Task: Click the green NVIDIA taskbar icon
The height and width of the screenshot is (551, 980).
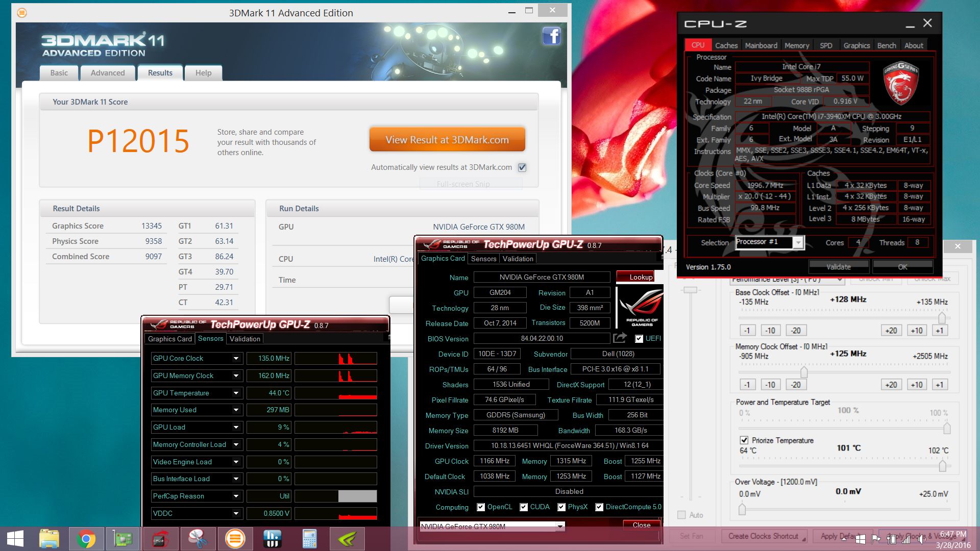Action: coord(347,539)
